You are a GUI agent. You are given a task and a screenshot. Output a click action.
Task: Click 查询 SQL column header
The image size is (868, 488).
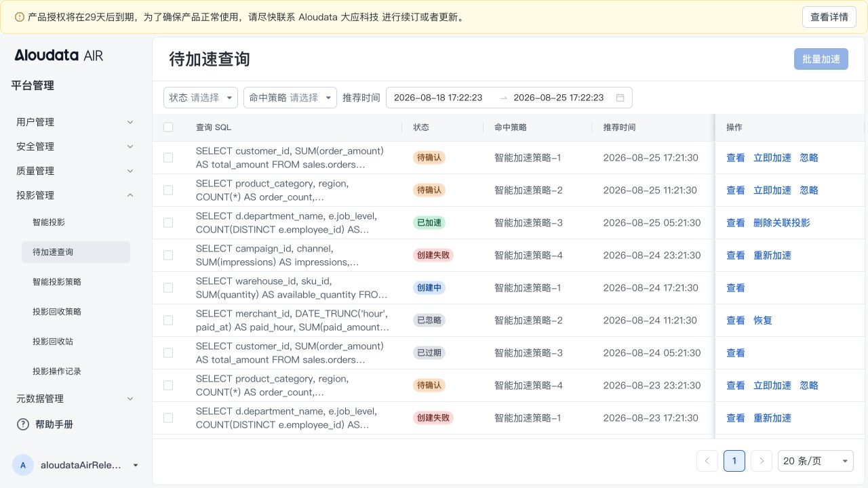pyautogui.click(x=214, y=127)
